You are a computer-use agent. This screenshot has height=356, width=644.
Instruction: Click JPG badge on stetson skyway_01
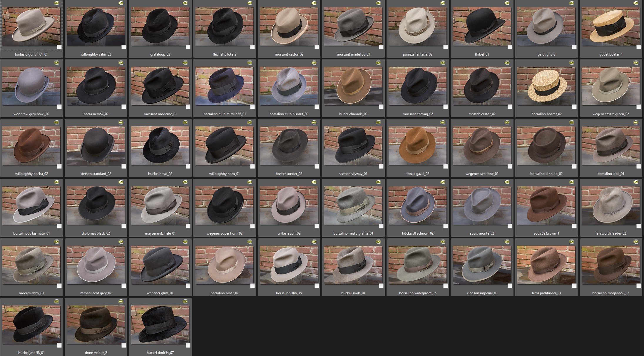(x=378, y=122)
